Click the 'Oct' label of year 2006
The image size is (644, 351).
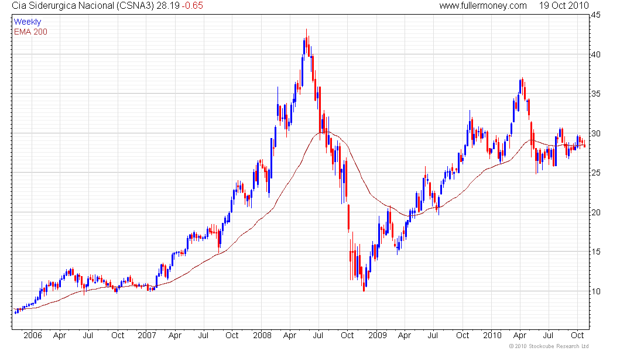pyautogui.click(x=118, y=335)
